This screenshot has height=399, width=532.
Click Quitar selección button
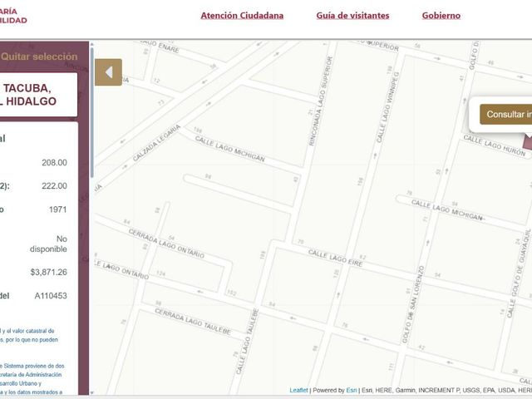click(39, 57)
